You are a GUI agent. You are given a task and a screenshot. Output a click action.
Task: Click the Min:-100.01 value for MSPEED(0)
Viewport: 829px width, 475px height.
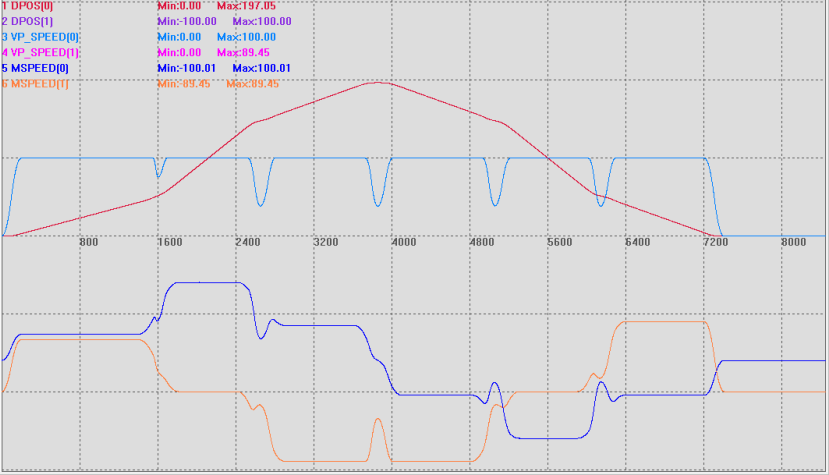tap(190, 68)
